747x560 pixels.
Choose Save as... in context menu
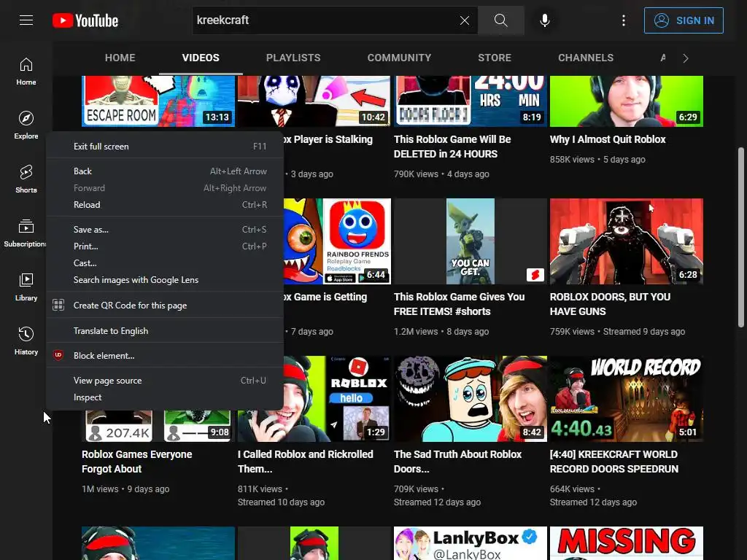(x=165, y=230)
